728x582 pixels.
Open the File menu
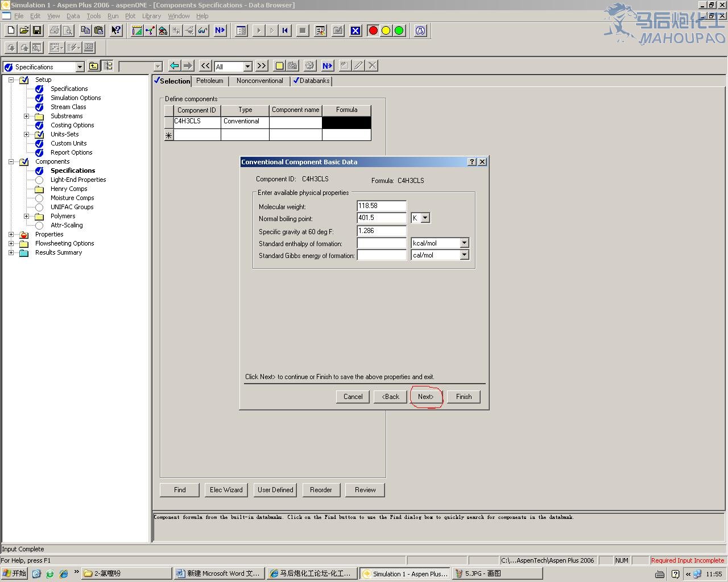tap(19, 16)
